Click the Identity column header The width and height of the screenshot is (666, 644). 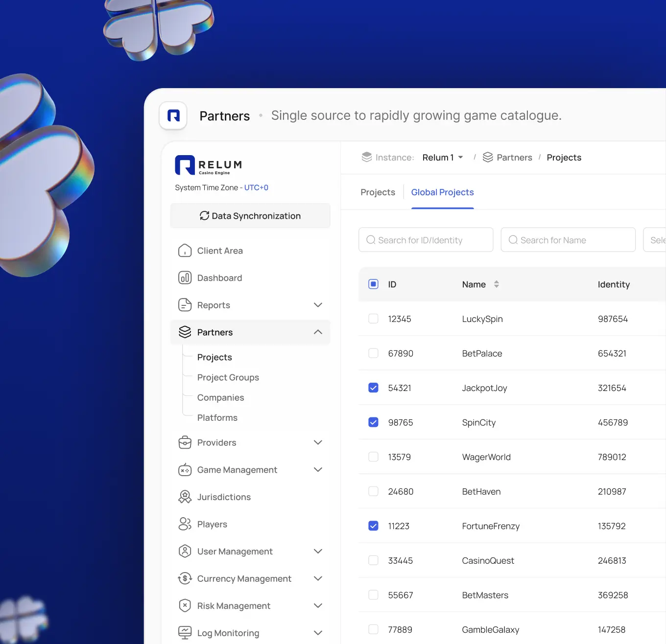(x=614, y=284)
